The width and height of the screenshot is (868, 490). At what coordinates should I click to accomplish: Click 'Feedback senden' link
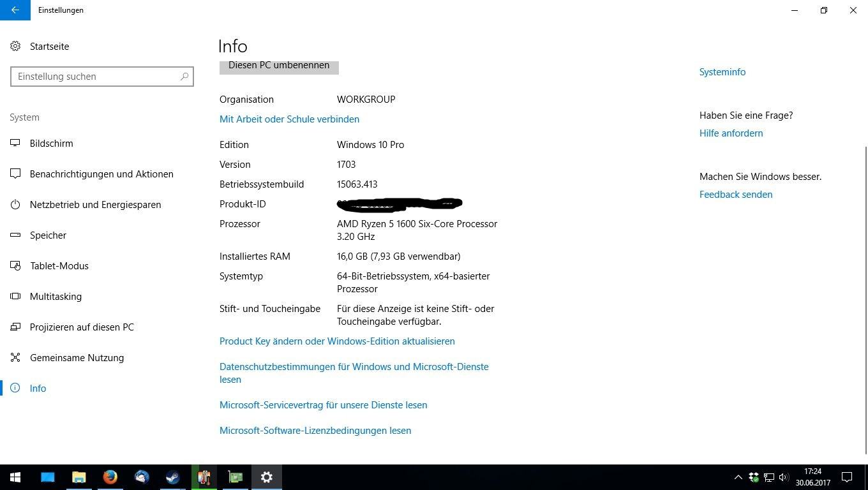(736, 195)
